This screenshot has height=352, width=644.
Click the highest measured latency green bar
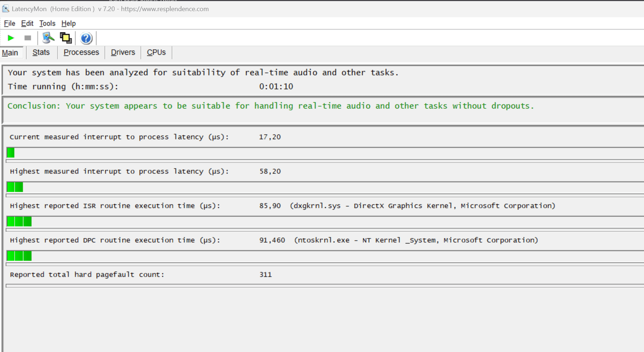pyautogui.click(x=15, y=187)
